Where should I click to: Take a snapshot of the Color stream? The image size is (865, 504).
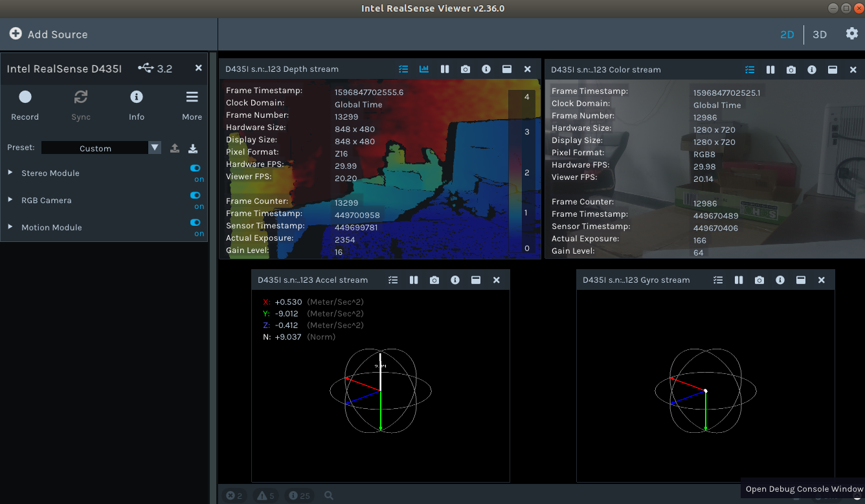(x=791, y=69)
